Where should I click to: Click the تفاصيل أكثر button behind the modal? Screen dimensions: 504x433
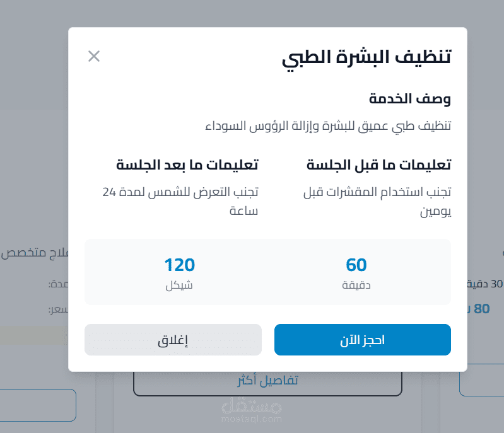(267, 381)
